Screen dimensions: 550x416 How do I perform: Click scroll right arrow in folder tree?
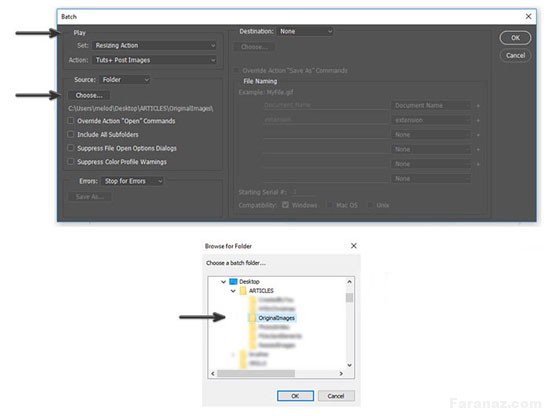[x=341, y=374]
